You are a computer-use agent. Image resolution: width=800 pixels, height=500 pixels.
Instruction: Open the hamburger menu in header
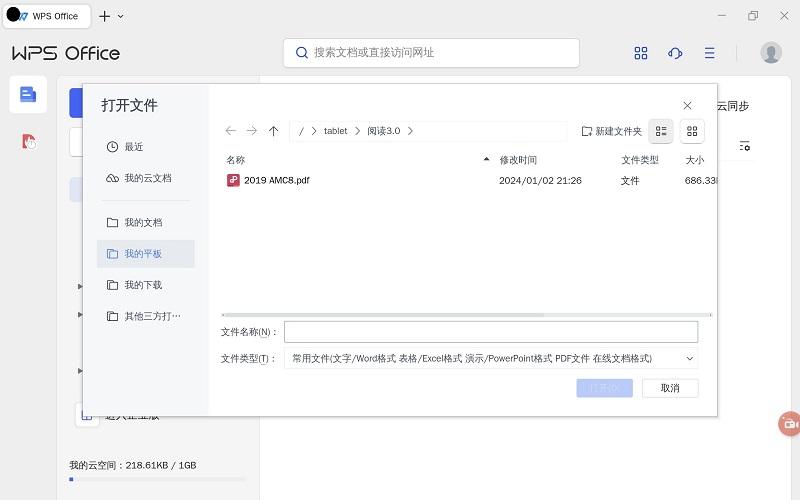pos(709,53)
